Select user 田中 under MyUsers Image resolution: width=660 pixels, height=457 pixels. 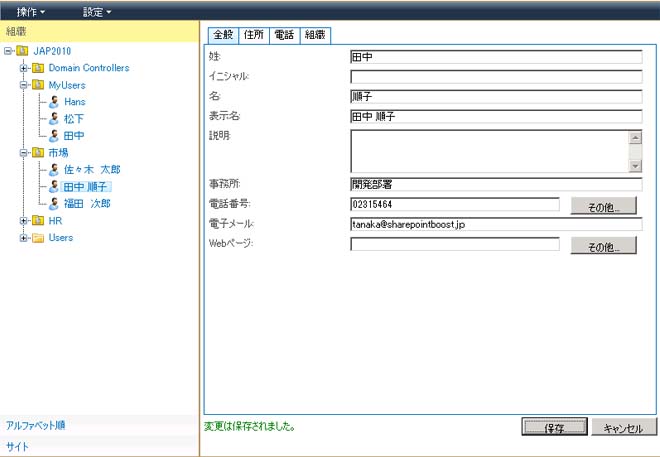(74, 136)
